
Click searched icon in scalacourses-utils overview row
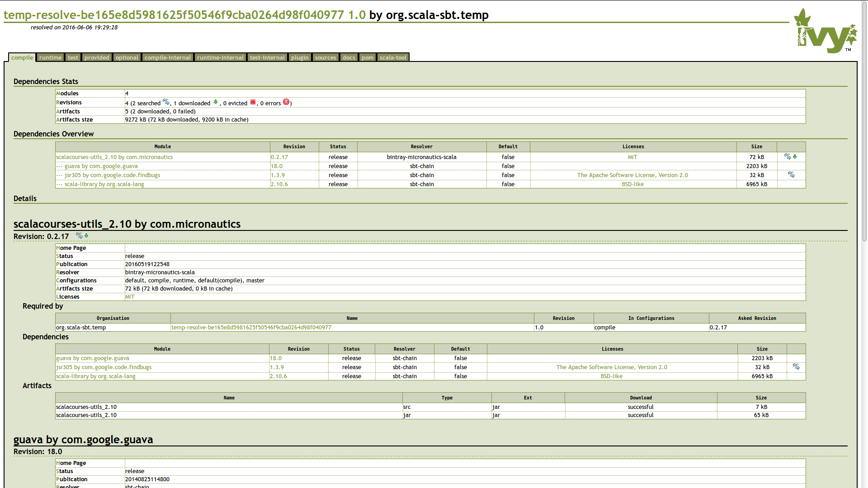pos(788,156)
